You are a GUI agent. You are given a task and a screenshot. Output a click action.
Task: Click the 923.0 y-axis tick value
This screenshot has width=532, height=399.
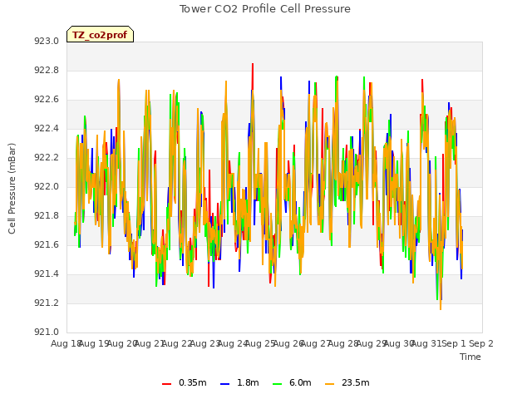tap(47, 41)
